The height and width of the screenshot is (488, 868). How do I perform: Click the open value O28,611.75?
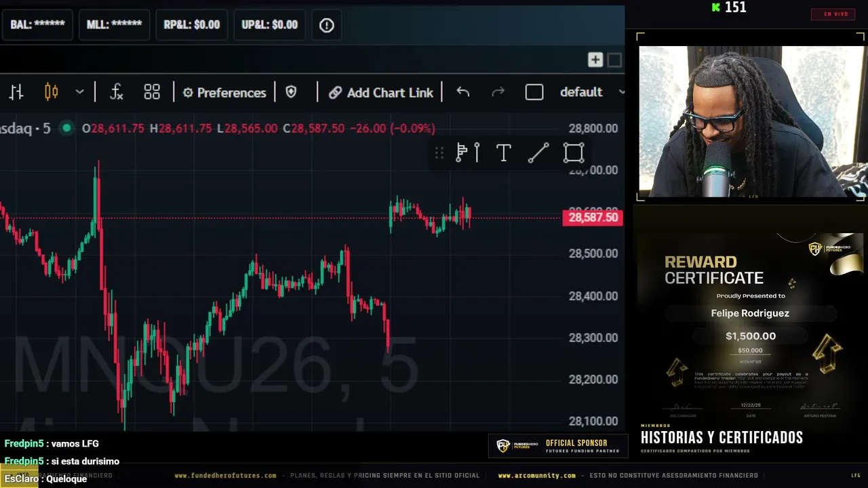coord(113,128)
